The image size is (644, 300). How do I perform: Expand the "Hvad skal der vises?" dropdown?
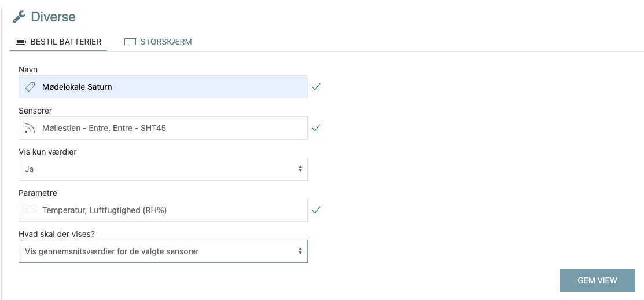163,251
